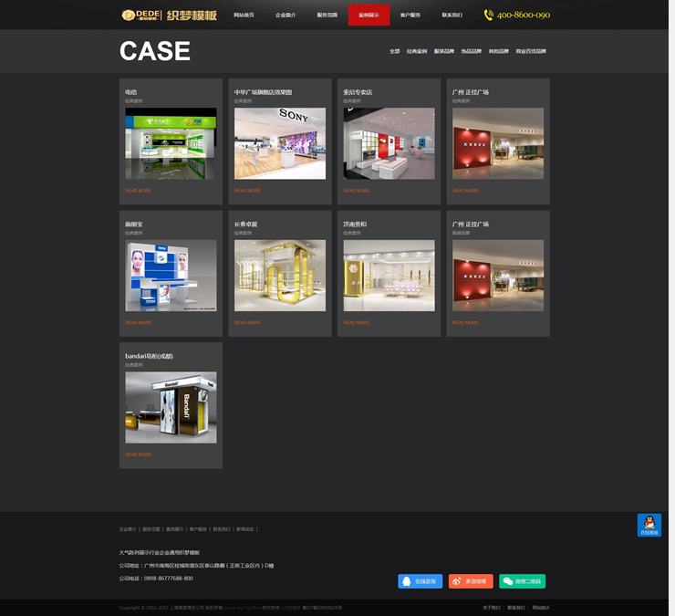Viewport: 675px width, 616px height.
Task: Open 联系我们 in the top navigation
Action: click(x=452, y=15)
